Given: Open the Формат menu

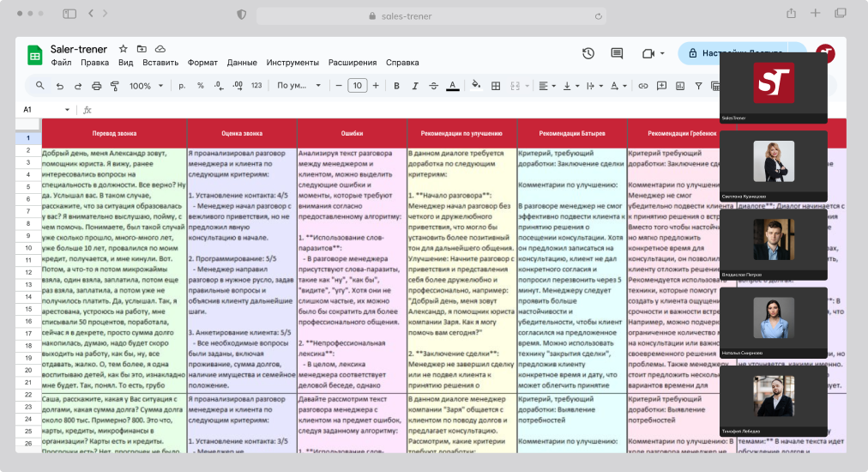Looking at the screenshot, I should 202,63.
